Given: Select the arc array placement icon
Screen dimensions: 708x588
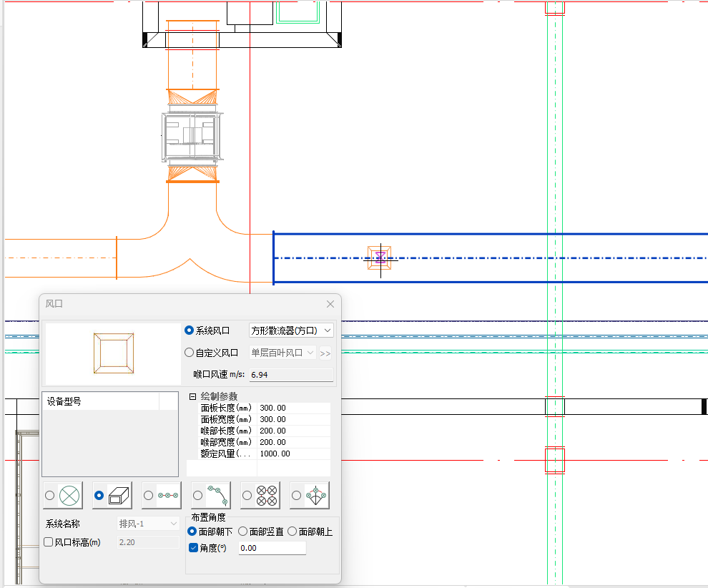Looking at the screenshot, I should [217, 495].
